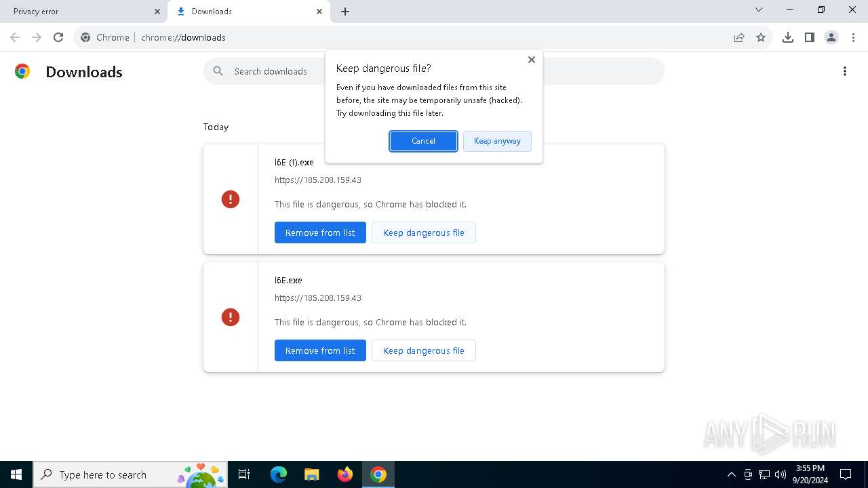This screenshot has height=488, width=868.
Task: Open the clock and date panel
Action: [810, 474]
